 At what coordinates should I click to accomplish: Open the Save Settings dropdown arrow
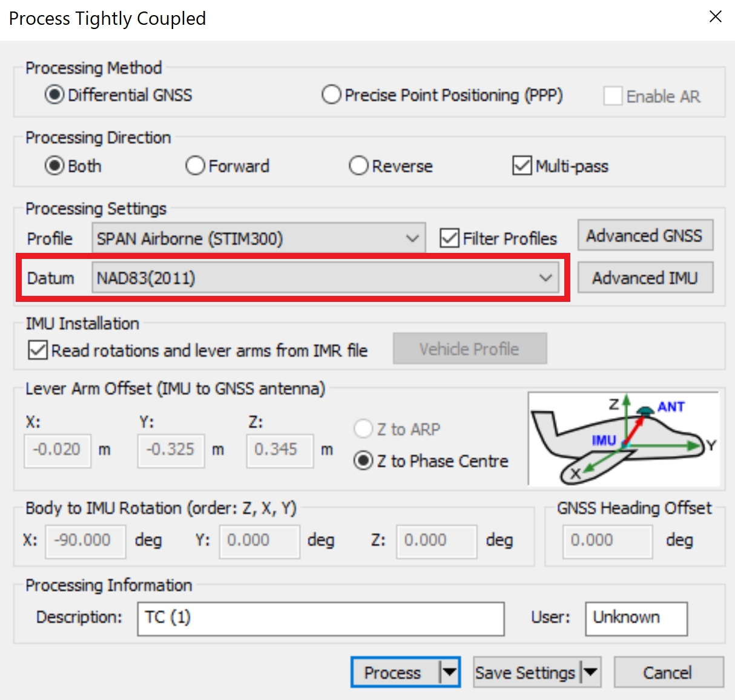pos(590,672)
